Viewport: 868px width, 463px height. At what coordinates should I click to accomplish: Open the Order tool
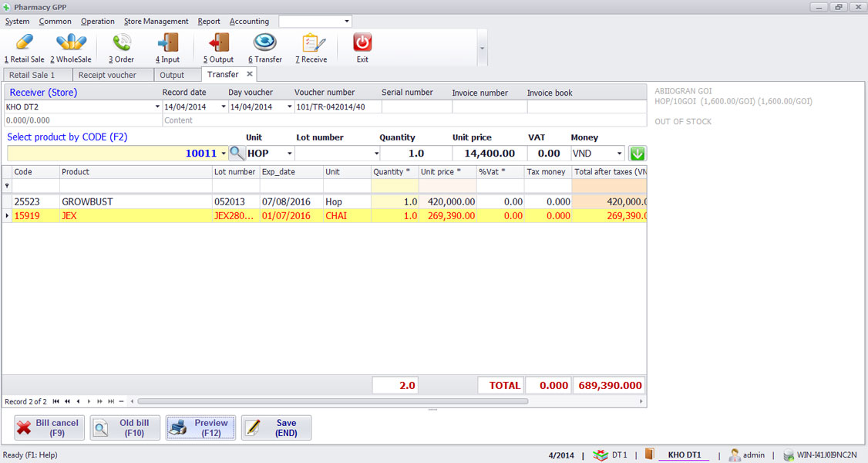120,46
